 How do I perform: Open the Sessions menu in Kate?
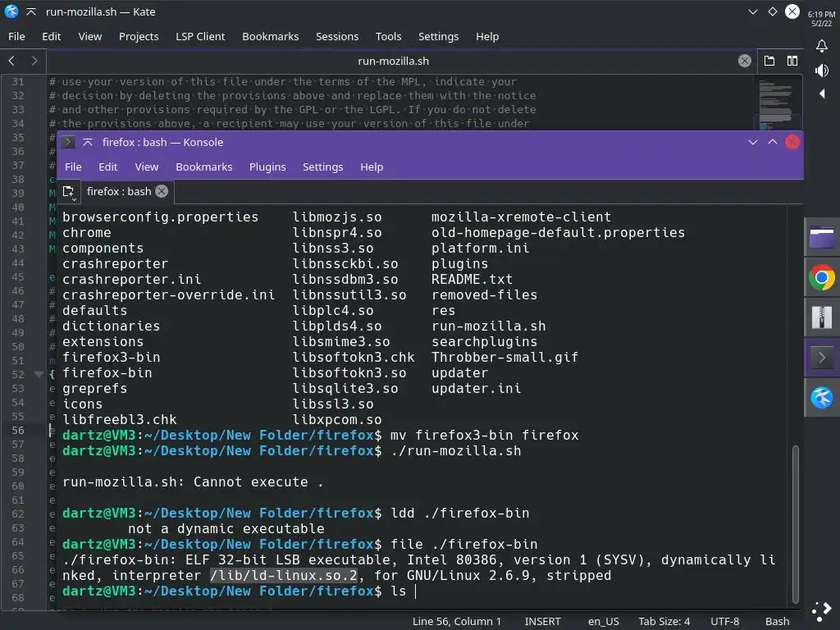click(x=337, y=36)
